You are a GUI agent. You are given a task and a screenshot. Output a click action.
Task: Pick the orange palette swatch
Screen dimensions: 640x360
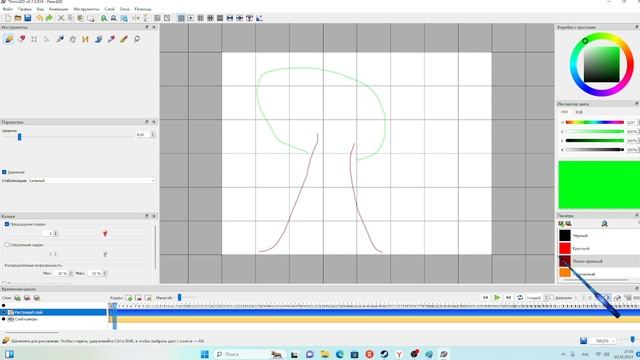coord(564,273)
